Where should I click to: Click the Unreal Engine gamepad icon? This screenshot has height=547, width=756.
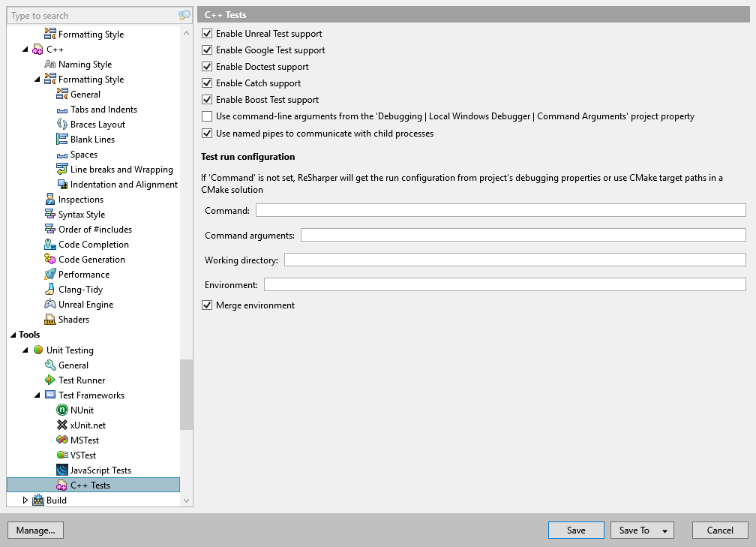[50, 305]
